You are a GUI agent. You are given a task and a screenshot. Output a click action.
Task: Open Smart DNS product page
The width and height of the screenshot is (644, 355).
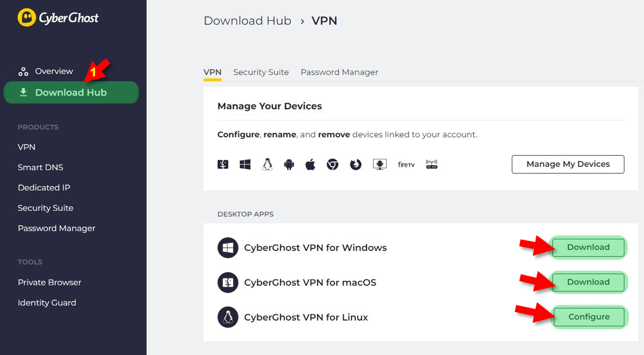tap(40, 167)
